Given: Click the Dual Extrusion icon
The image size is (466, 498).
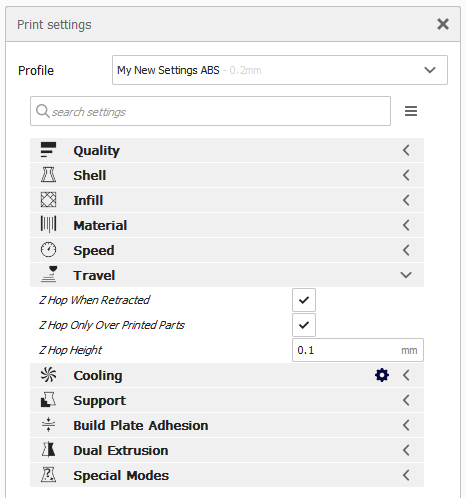Looking at the screenshot, I should (48, 450).
